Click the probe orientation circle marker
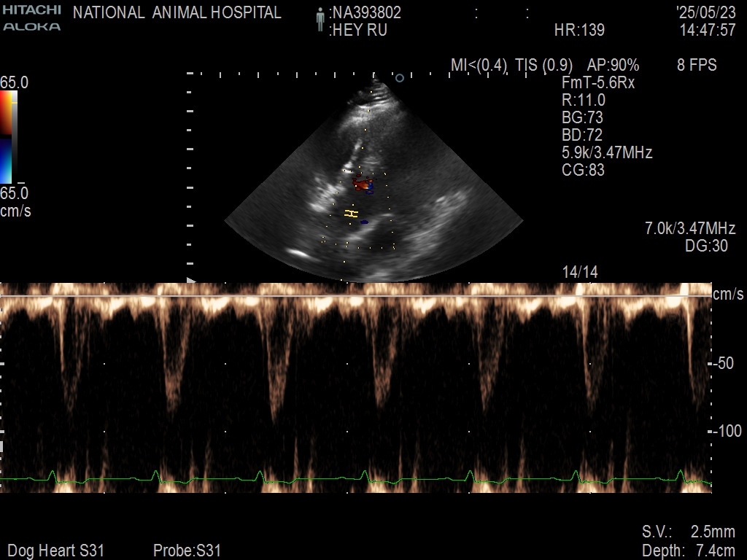Image resolution: width=747 pixels, height=560 pixels. 399,77
